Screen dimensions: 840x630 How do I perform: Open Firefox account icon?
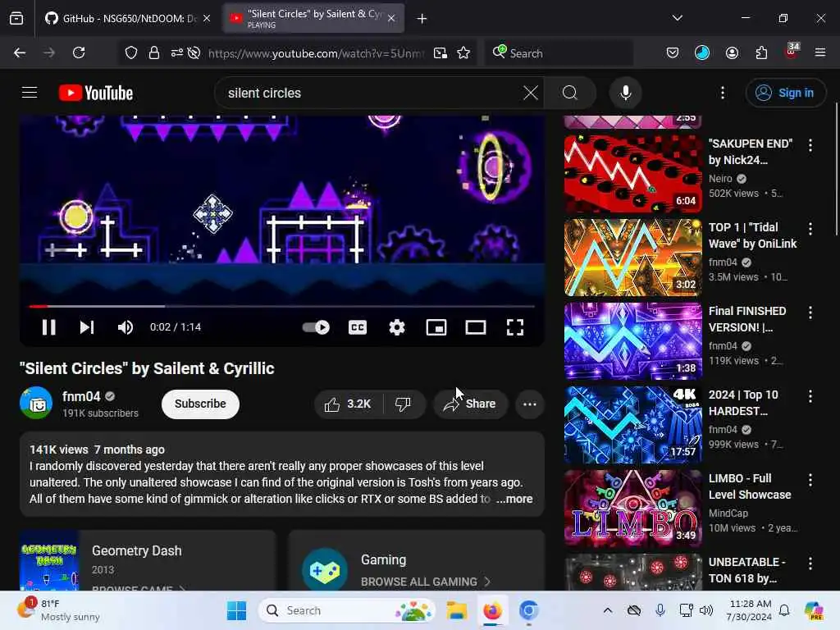pyautogui.click(x=732, y=52)
